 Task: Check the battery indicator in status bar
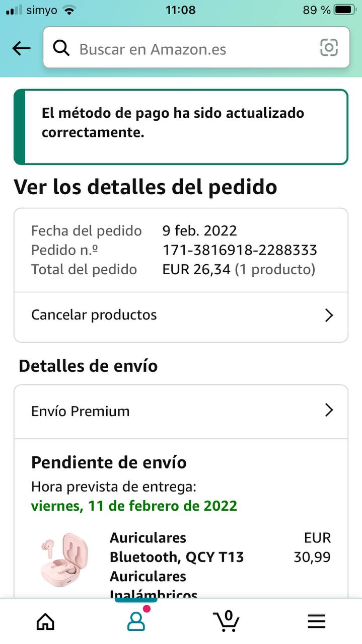click(x=345, y=10)
